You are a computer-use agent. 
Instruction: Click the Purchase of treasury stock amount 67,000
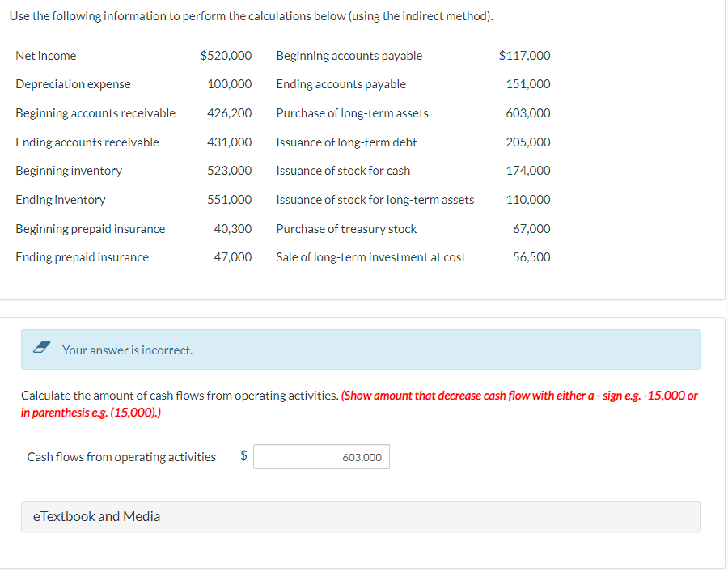click(531, 228)
